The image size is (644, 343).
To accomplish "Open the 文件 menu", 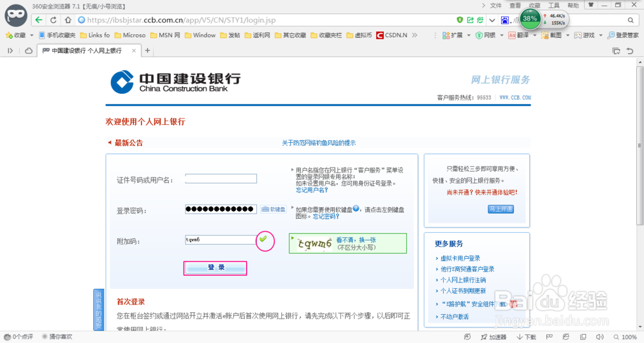I will (496, 5).
